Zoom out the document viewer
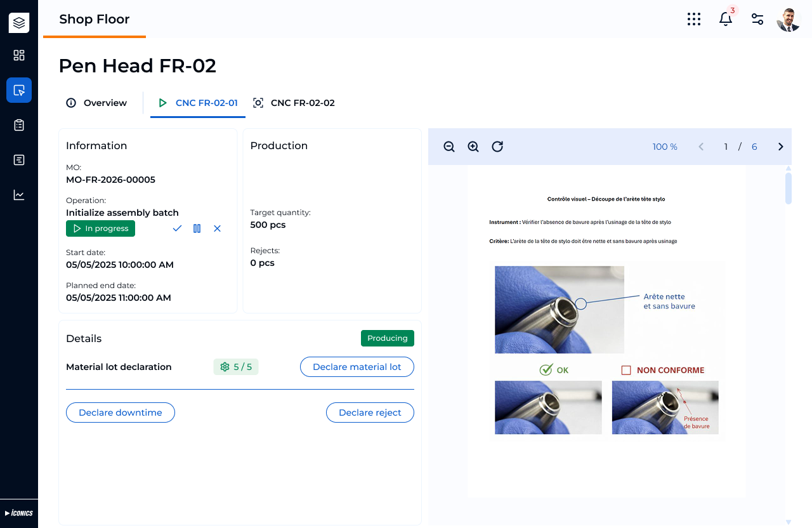Viewport: 812px width, 528px height. [x=449, y=147]
